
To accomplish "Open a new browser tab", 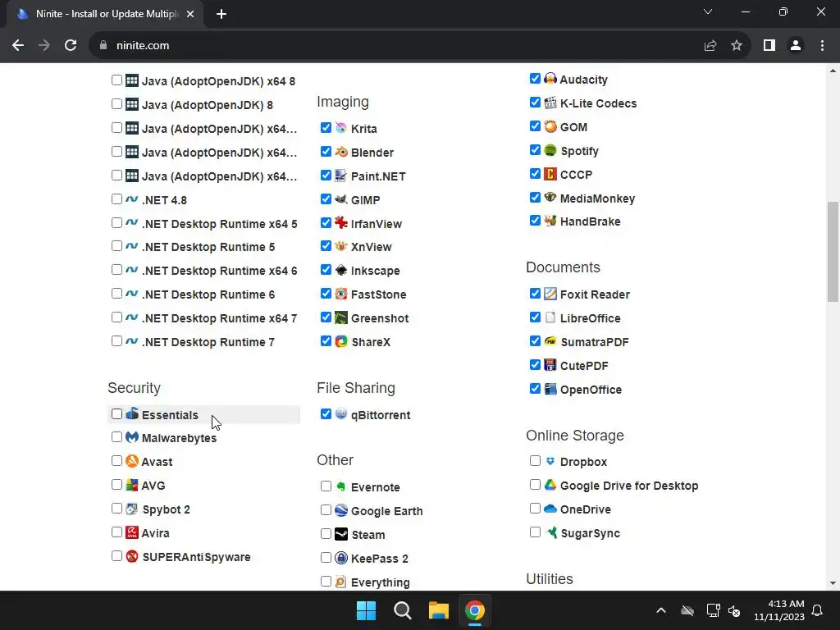I will pos(221,14).
